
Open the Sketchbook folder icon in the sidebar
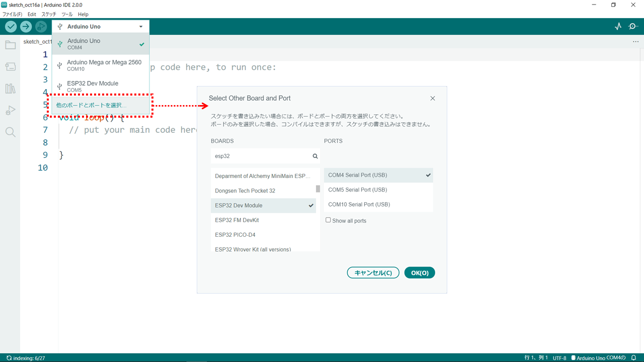[10, 45]
